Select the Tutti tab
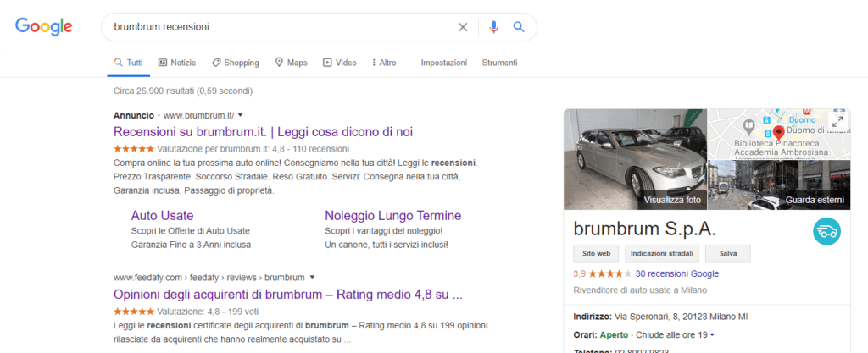Viewport: 868px width, 353px height. click(x=129, y=63)
